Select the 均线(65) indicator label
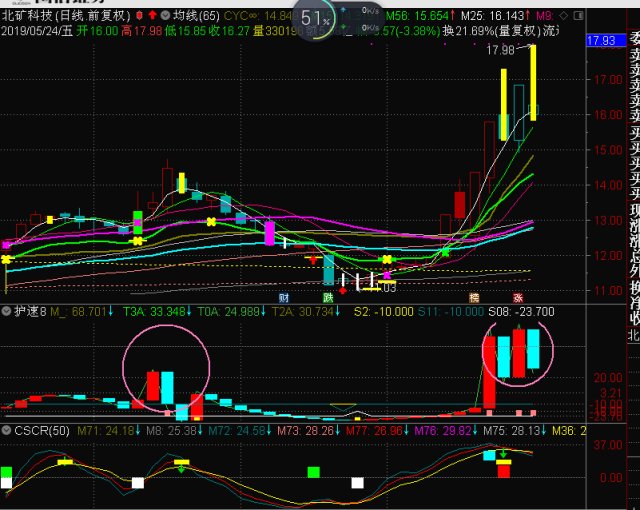Screen dimensions: 640x510 (196, 17)
